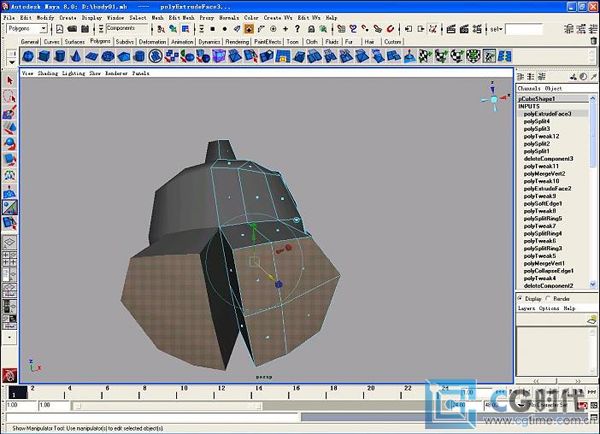
Task: Open the File menu
Action: tap(9, 18)
